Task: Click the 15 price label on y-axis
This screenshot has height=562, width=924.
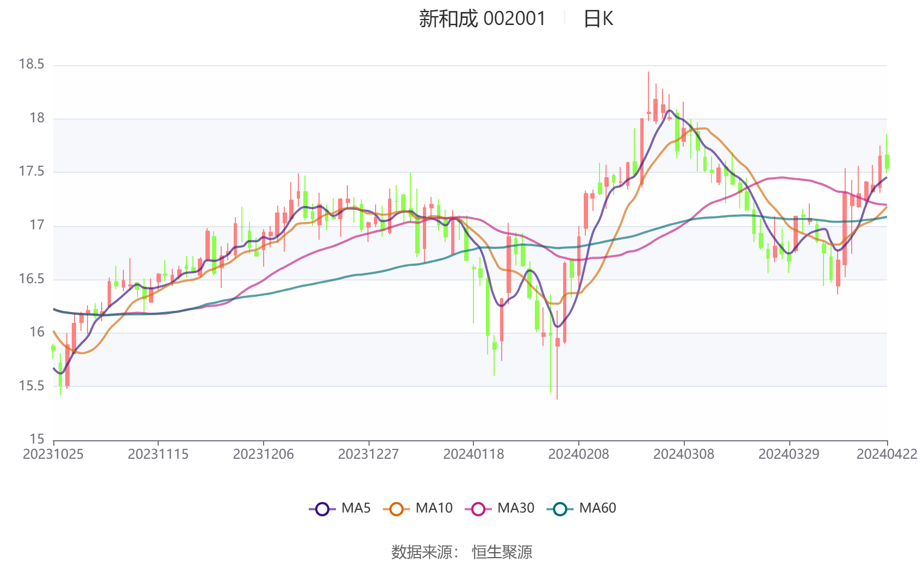Action: coord(37,439)
